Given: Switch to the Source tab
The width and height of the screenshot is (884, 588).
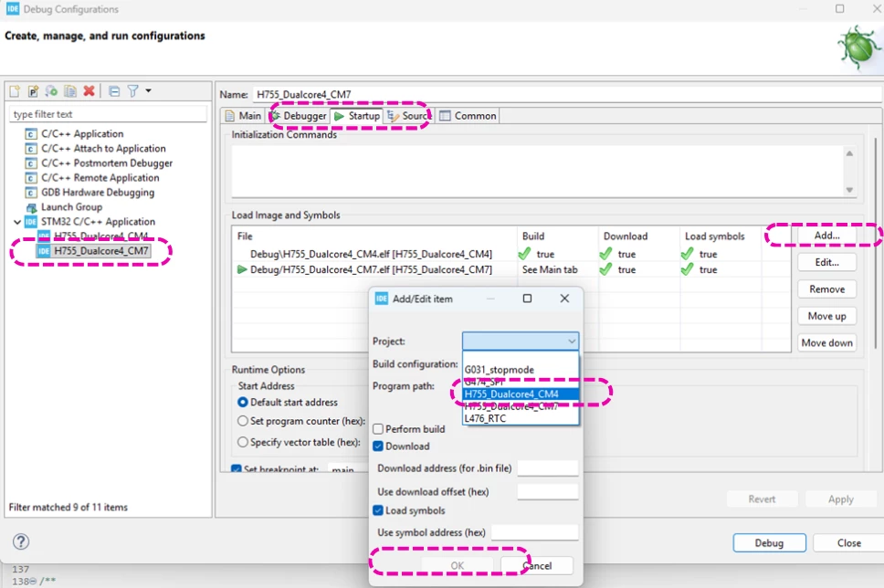Looking at the screenshot, I should pos(409,116).
